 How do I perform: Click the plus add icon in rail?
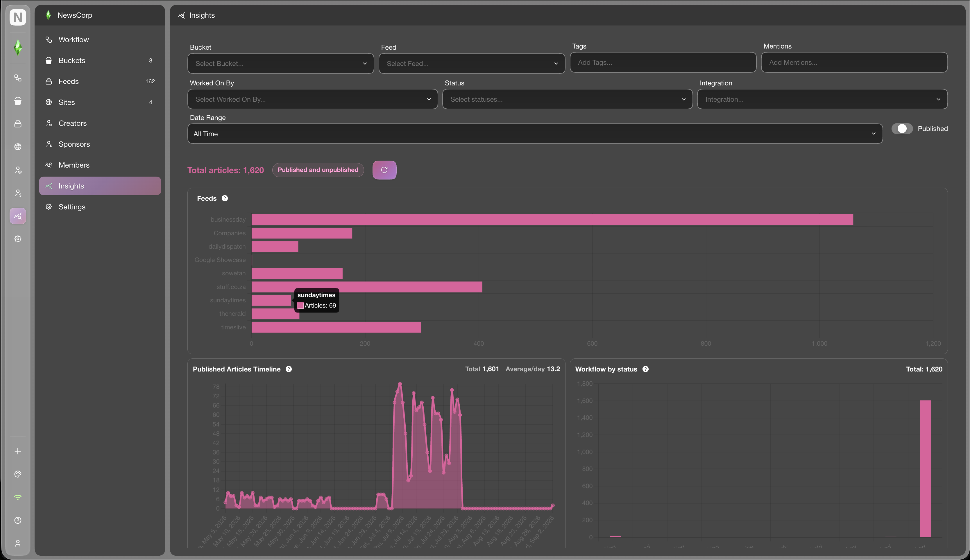[18, 451]
